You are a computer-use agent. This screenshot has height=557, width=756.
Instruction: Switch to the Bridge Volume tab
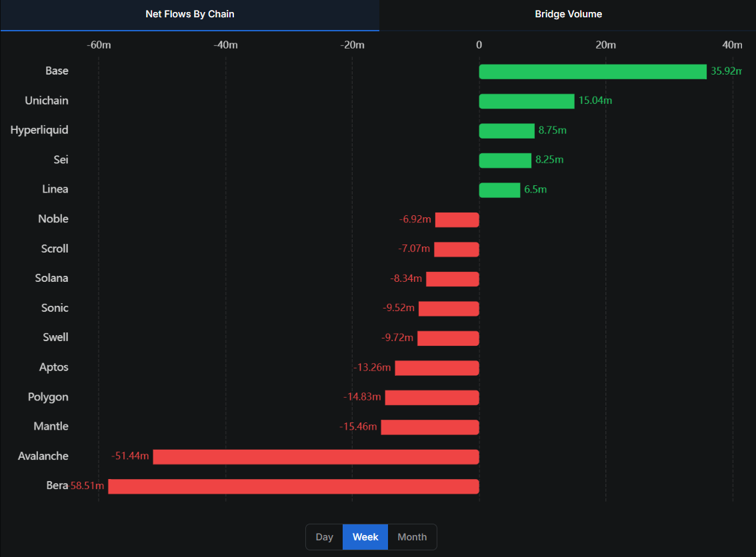click(x=568, y=14)
